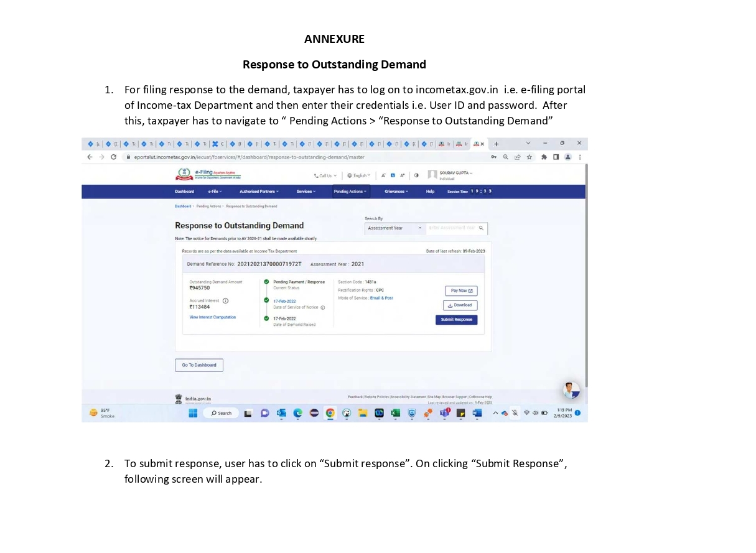Open the Pending Actions menu
This screenshot has width=756, height=553.
tap(350, 192)
